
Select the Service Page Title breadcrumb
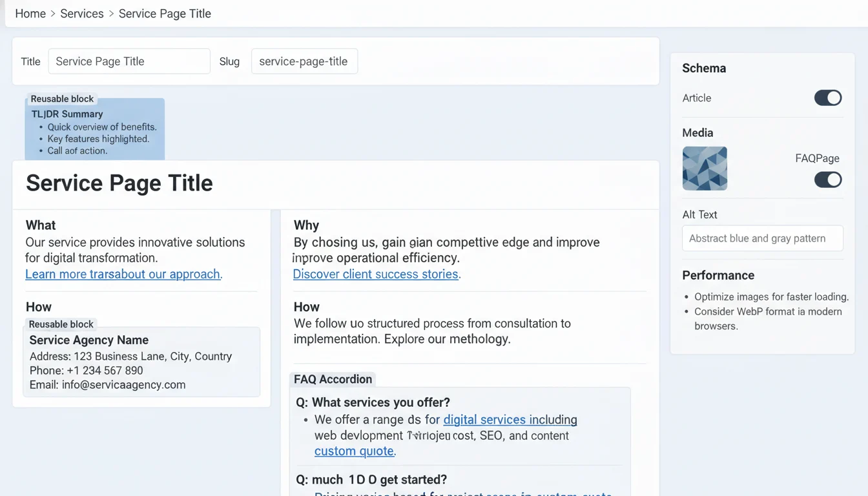165,14
